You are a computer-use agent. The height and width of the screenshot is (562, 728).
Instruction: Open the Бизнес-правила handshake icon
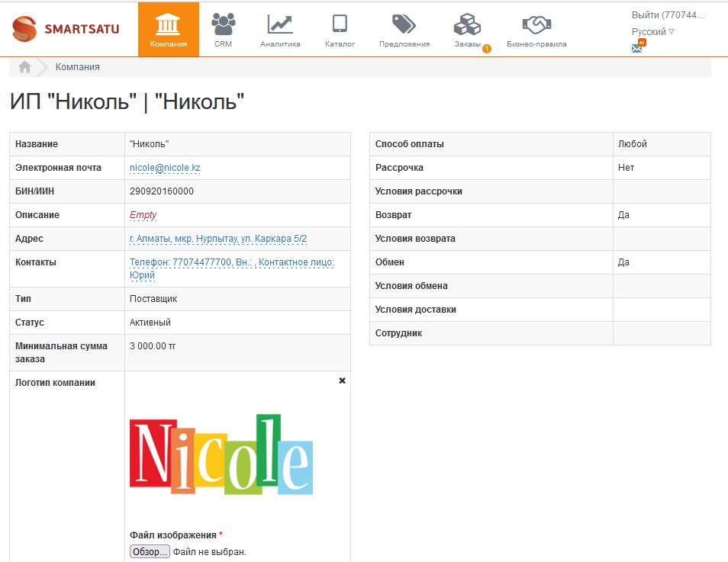[x=536, y=25]
